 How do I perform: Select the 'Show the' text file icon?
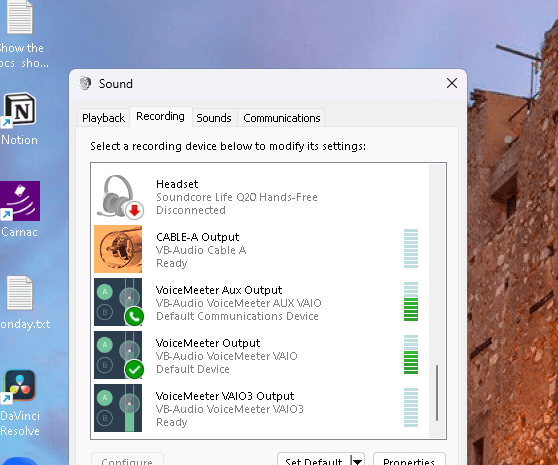(20, 17)
